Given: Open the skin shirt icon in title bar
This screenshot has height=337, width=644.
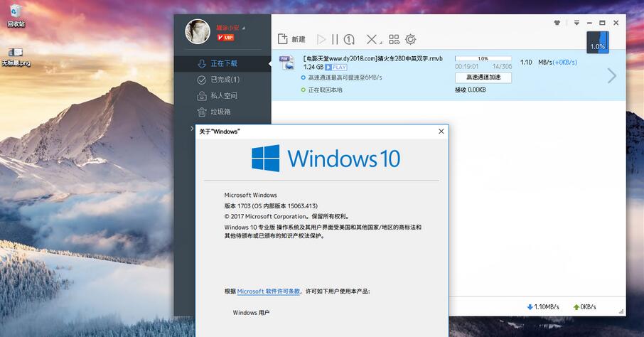Looking at the screenshot, I should click(557, 23).
